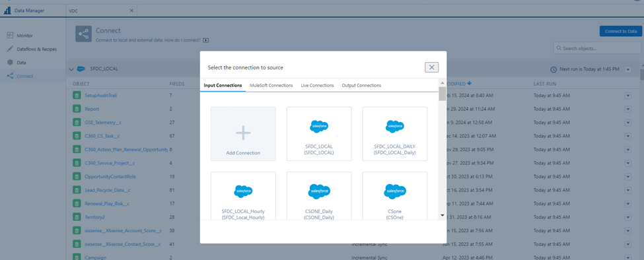Open row actions dropdown for C360_CS_Task__c
The image size is (644, 260).
click(627, 136)
